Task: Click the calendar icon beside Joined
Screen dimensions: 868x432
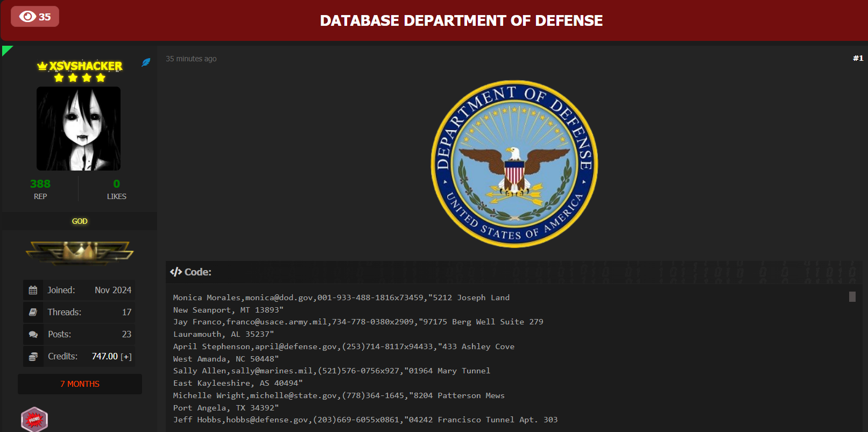Action: tap(33, 291)
